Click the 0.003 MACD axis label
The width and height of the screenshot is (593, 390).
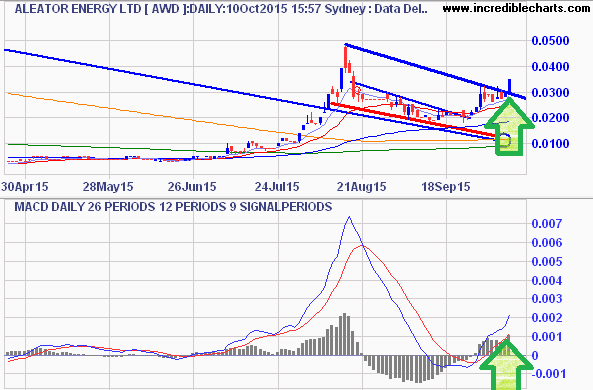click(547, 299)
